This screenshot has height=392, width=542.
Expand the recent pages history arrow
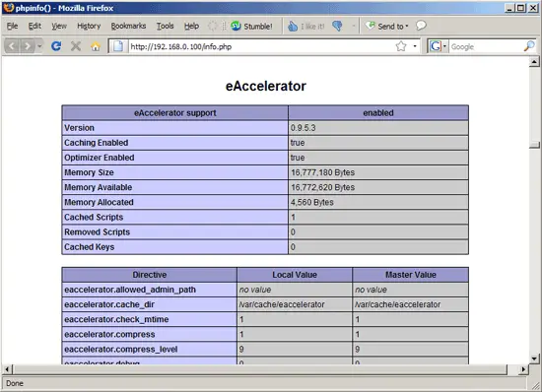39,46
